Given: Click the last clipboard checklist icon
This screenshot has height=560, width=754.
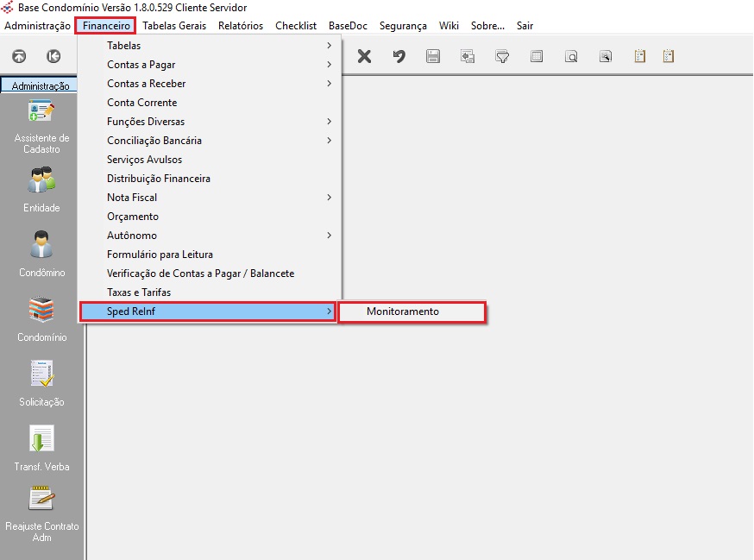Looking at the screenshot, I should click(669, 56).
